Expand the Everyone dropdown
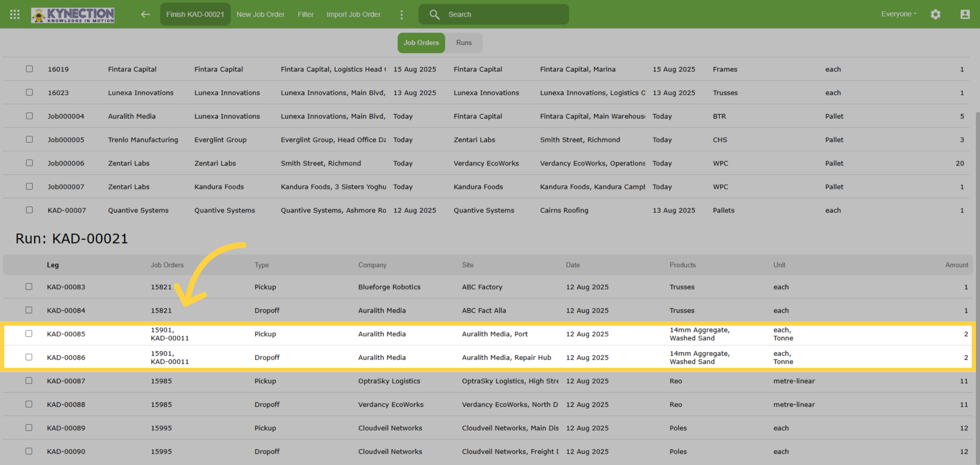This screenshot has width=980, height=465. tap(899, 14)
